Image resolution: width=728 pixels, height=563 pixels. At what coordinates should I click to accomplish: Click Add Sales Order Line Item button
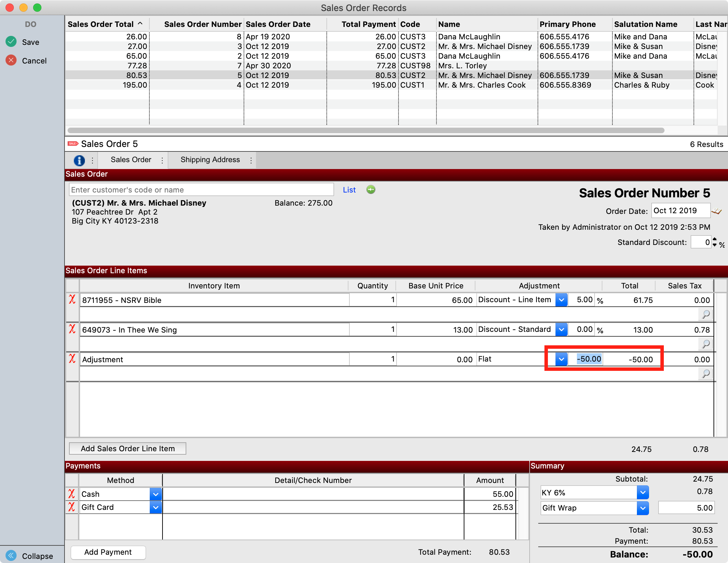(x=128, y=448)
